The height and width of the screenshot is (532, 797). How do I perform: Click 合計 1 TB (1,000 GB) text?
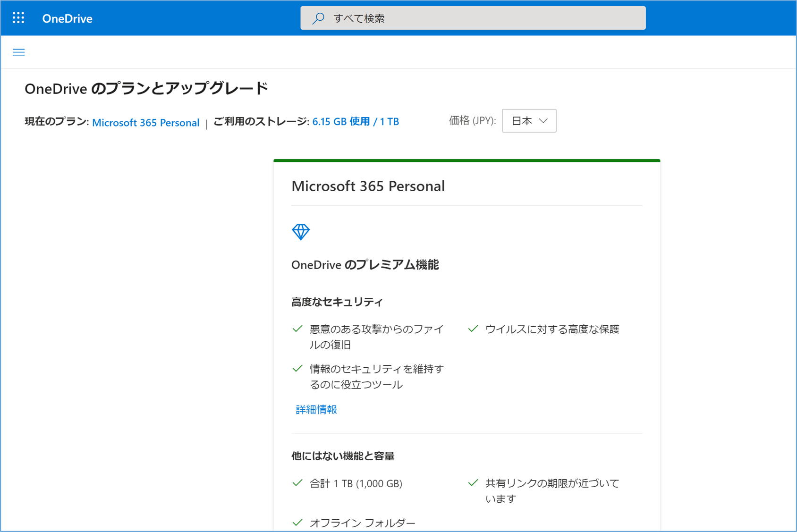point(356,483)
